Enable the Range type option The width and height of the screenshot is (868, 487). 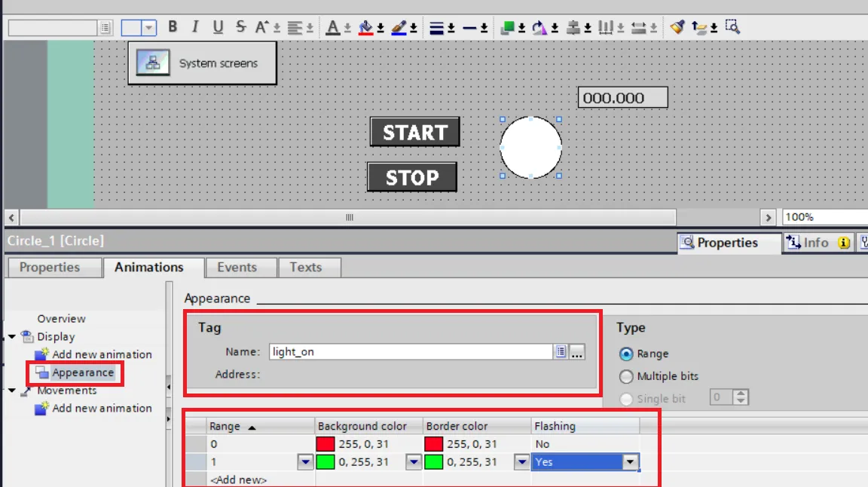[626, 354]
